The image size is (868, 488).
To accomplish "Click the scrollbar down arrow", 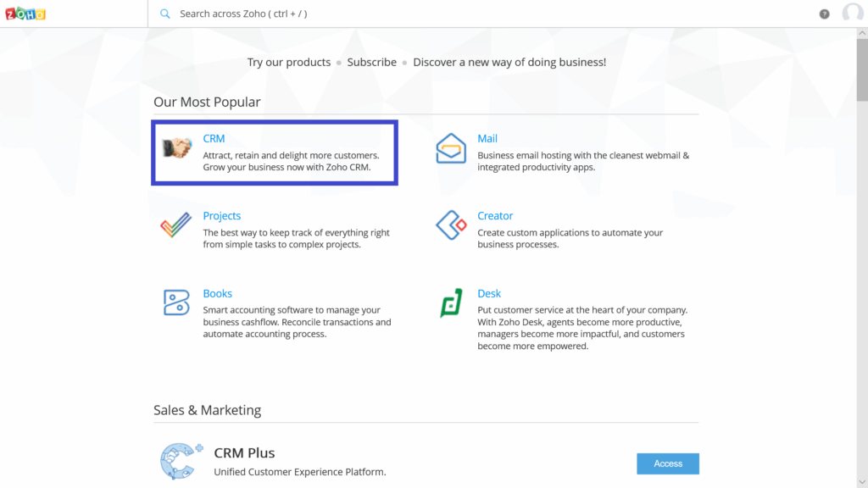I will click(862, 482).
